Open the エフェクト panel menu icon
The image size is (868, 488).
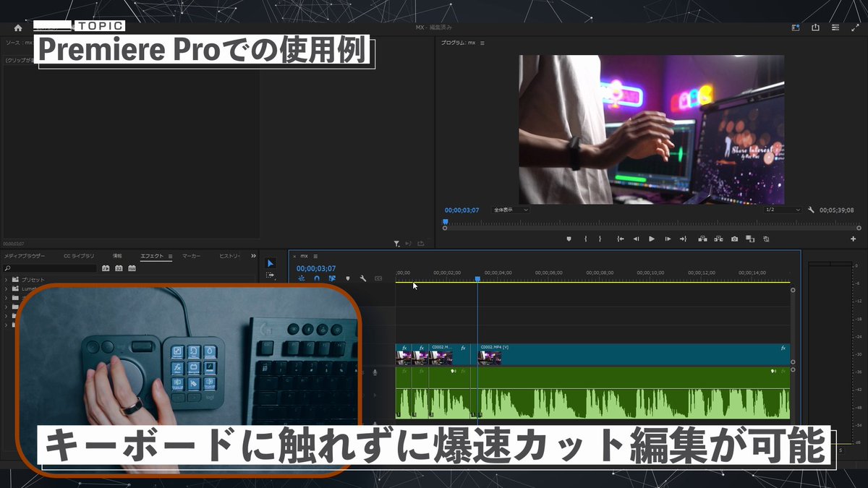tap(170, 256)
